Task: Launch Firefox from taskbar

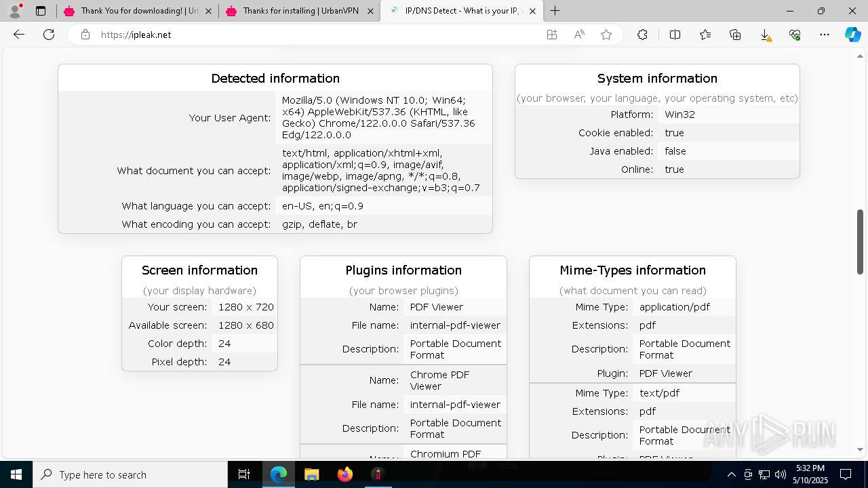Action: pyautogui.click(x=344, y=474)
